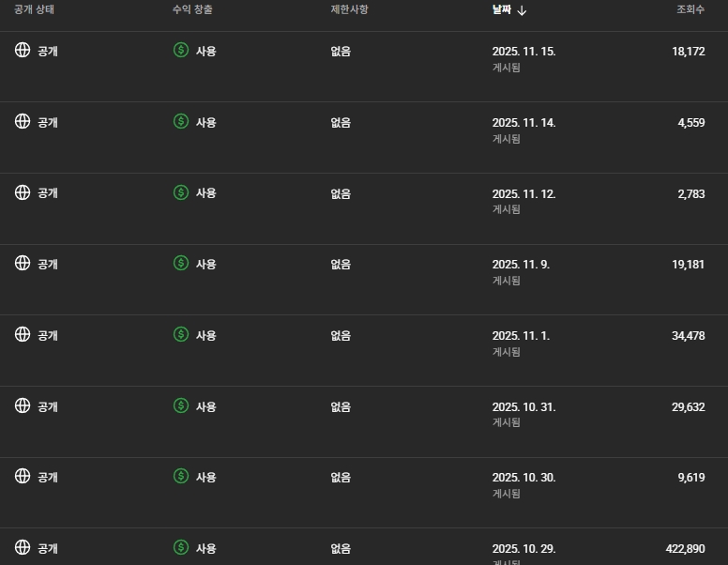This screenshot has width=728, height=565.
Task: Click the globe icon in the 2025. 10. 31. row
Action: (23, 405)
